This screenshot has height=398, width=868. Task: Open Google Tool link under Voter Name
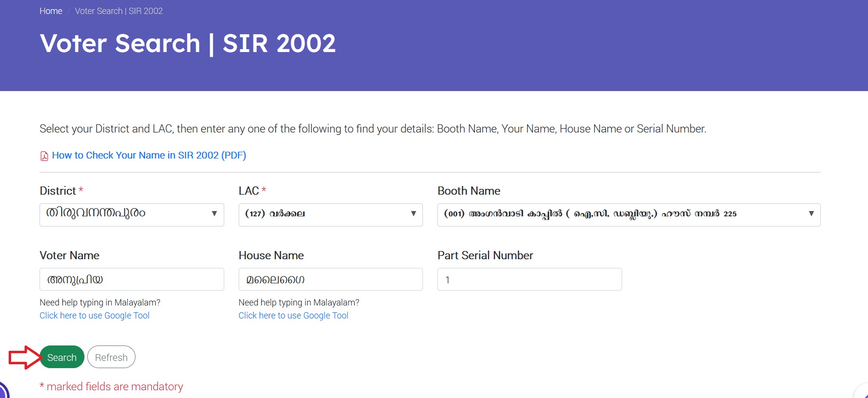tap(95, 316)
